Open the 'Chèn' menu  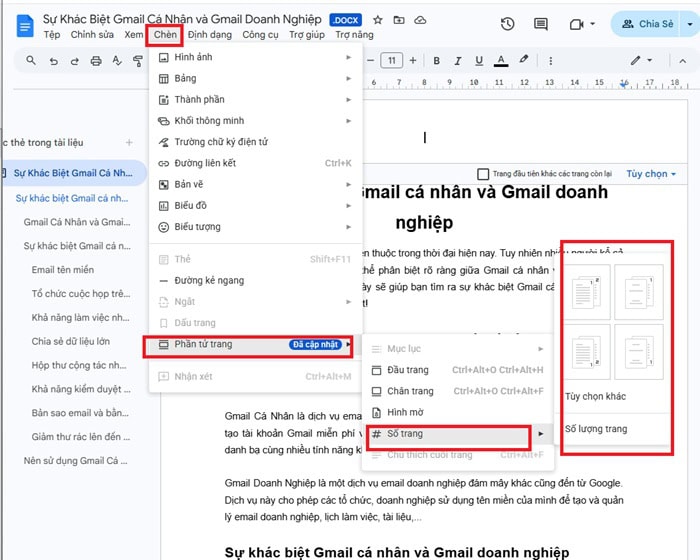pyautogui.click(x=165, y=35)
